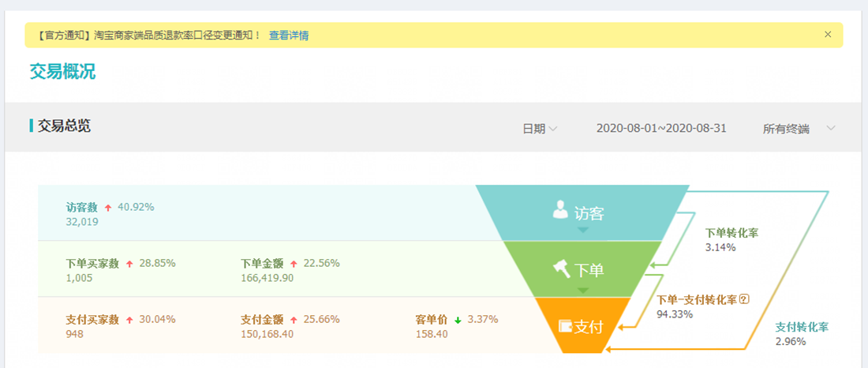Click the help icon beside 下单-支付转化率
This screenshot has height=368, width=868.
743,299
